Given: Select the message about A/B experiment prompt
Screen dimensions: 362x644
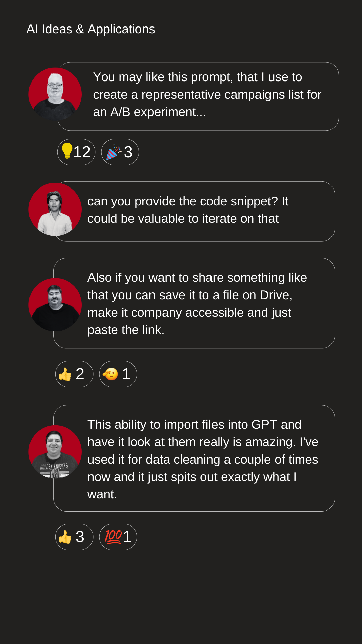Looking at the screenshot, I should pyautogui.click(x=198, y=97).
